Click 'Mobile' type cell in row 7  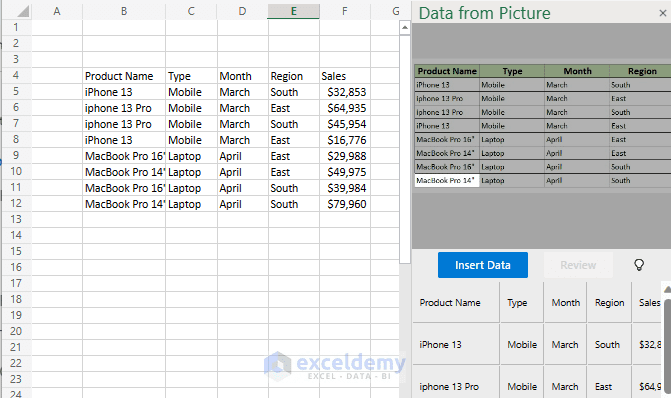191,124
